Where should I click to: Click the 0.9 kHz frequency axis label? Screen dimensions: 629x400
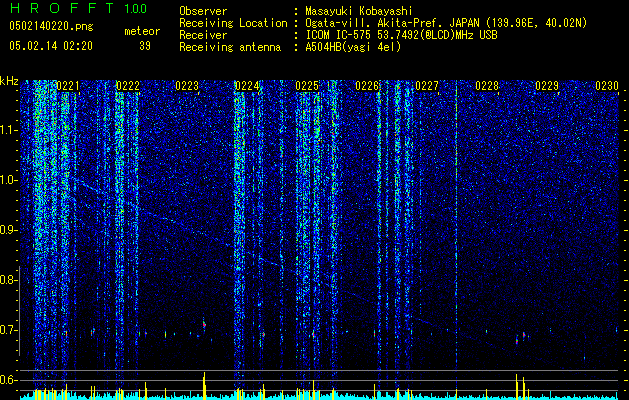8,230
